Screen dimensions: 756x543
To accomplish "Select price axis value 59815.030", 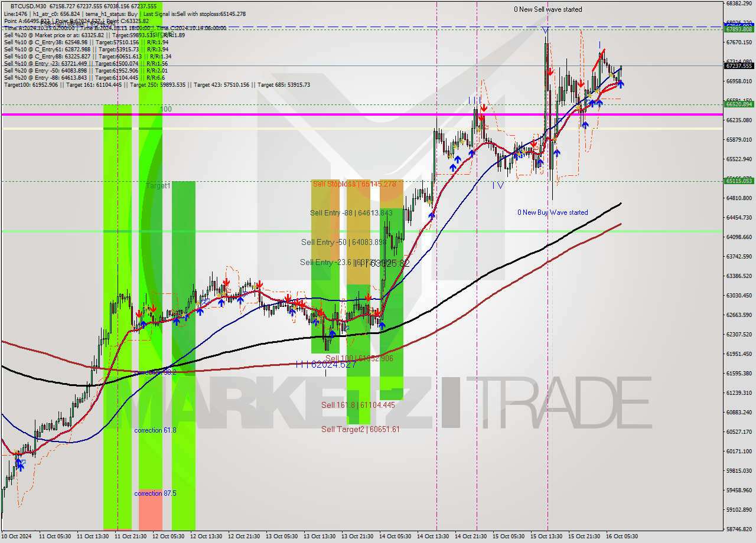I will 739,471.
